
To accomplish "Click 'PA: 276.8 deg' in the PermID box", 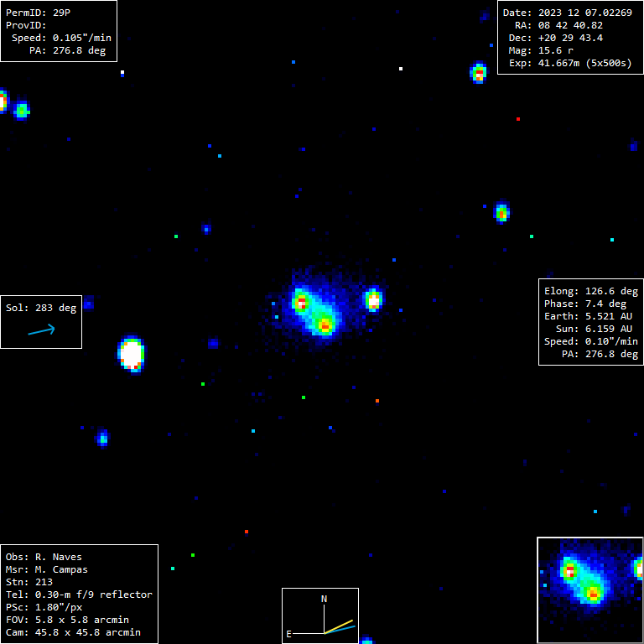I will point(67,50).
